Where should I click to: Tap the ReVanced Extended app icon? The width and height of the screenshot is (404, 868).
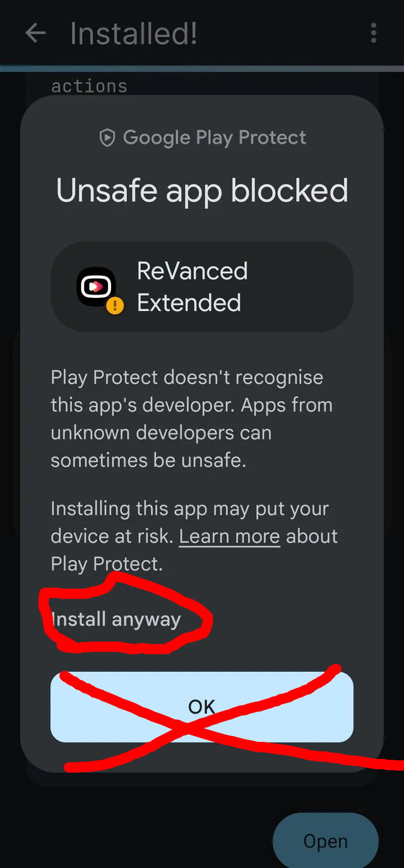(97, 287)
